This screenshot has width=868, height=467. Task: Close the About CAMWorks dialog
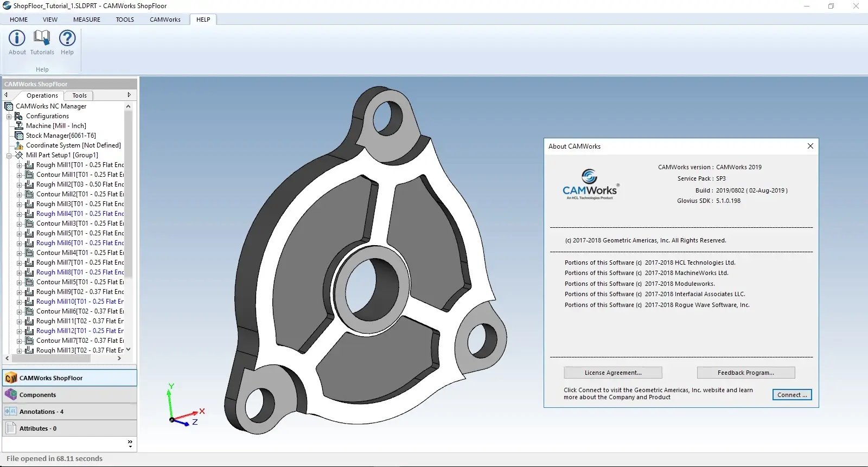810,146
